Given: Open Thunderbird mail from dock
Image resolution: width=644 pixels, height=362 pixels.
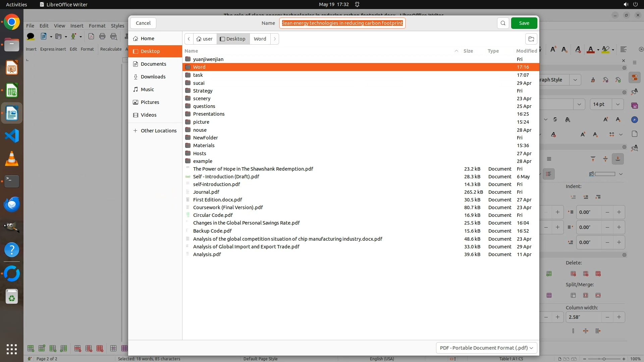Looking at the screenshot, I should 12,204.
